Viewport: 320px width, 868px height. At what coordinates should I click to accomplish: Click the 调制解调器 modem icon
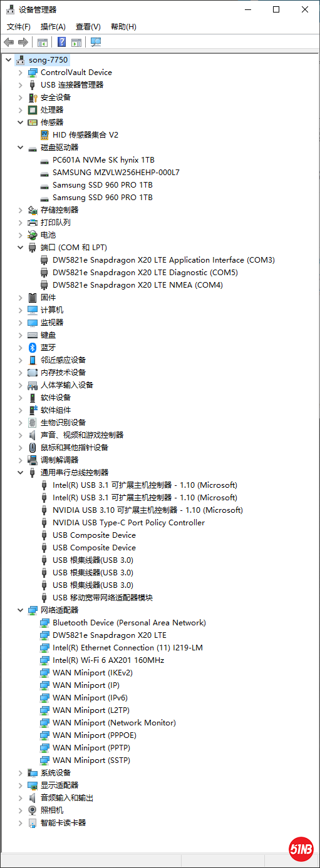coord(33,460)
